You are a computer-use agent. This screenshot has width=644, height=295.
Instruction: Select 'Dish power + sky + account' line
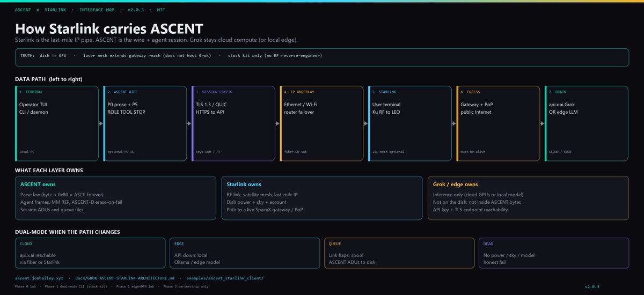(x=257, y=202)
